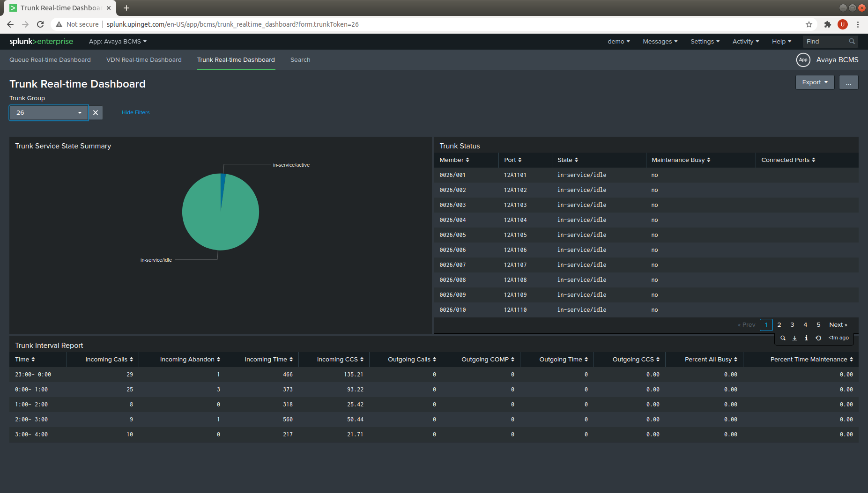Image resolution: width=868 pixels, height=493 pixels.
Task: Go to the Next page of Trunk Status
Action: pos(838,325)
